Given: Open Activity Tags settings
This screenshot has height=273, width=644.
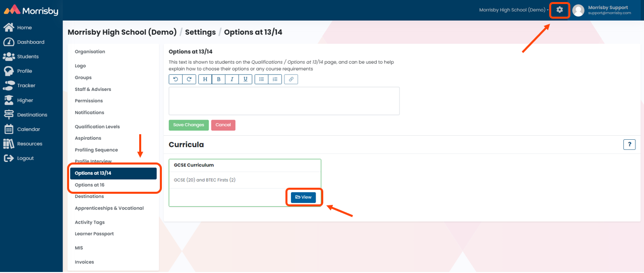Looking at the screenshot, I should pyautogui.click(x=90, y=222).
